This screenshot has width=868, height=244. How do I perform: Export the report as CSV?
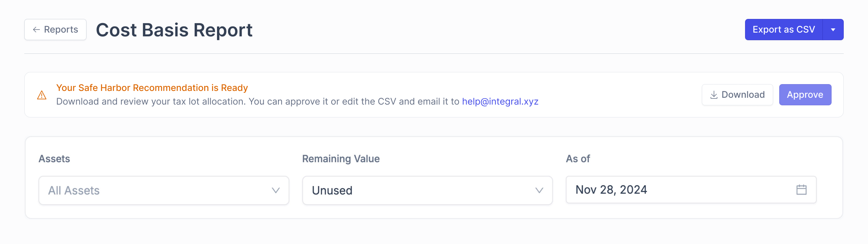click(x=783, y=30)
